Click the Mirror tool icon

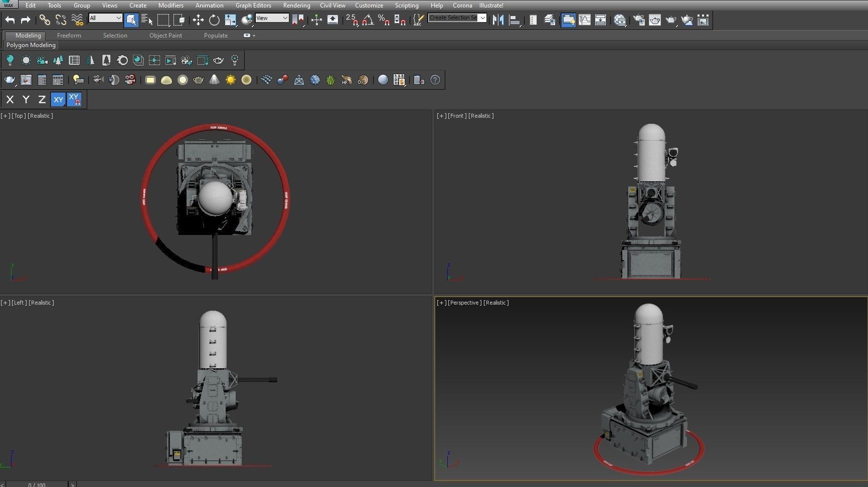498,20
